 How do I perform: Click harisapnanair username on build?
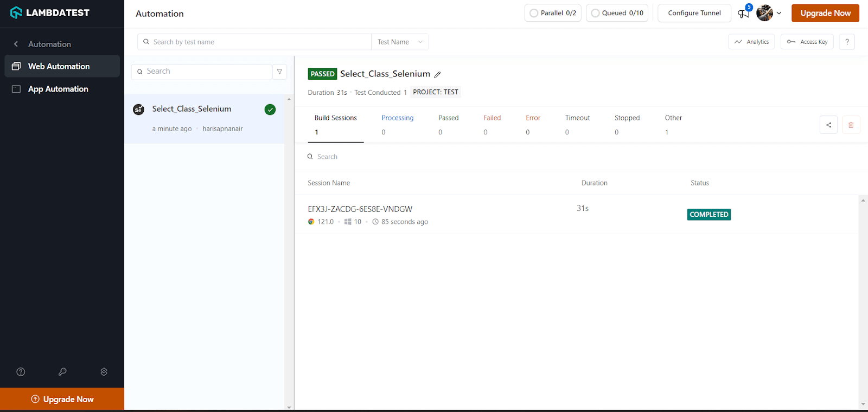pos(222,129)
